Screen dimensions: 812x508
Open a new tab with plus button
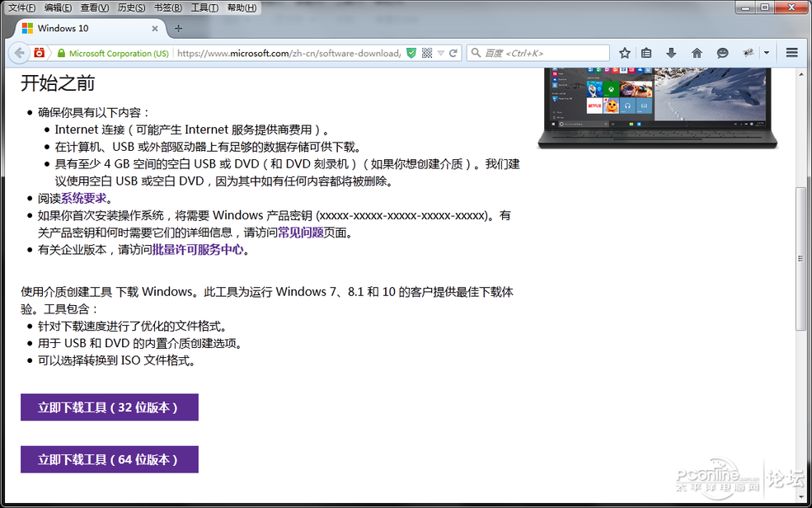pyautogui.click(x=179, y=29)
